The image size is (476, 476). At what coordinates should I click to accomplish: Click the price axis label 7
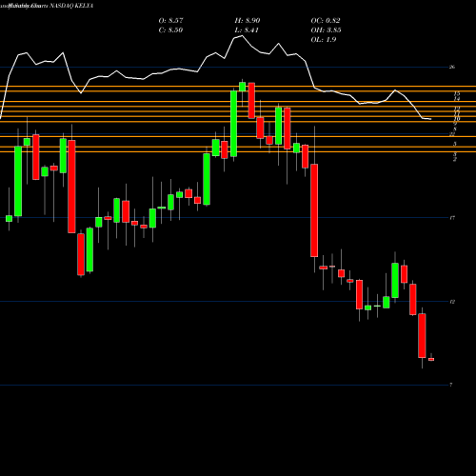click(451, 385)
